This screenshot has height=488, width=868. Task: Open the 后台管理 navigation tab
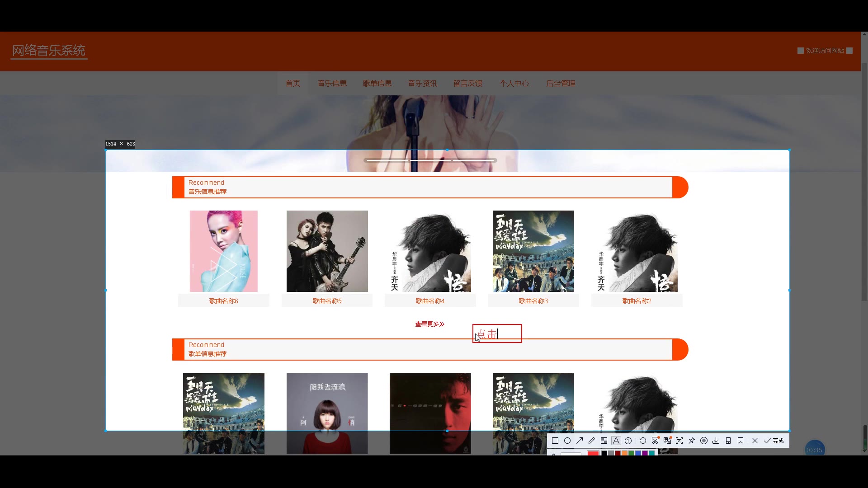[561, 83]
